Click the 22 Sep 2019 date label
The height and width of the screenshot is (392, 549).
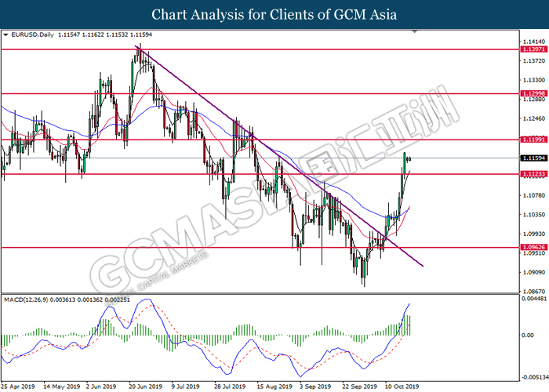(x=359, y=387)
